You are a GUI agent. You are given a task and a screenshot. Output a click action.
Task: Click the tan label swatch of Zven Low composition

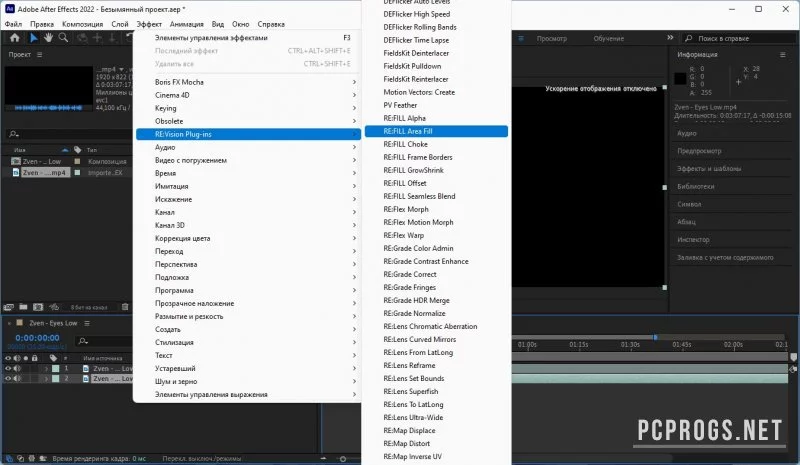[78, 161]
